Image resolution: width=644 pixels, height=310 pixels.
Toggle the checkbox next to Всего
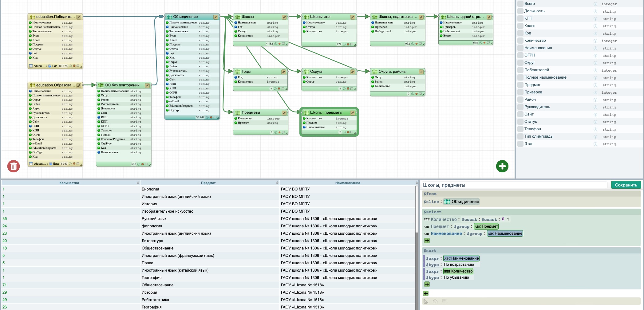click(520, 4)
